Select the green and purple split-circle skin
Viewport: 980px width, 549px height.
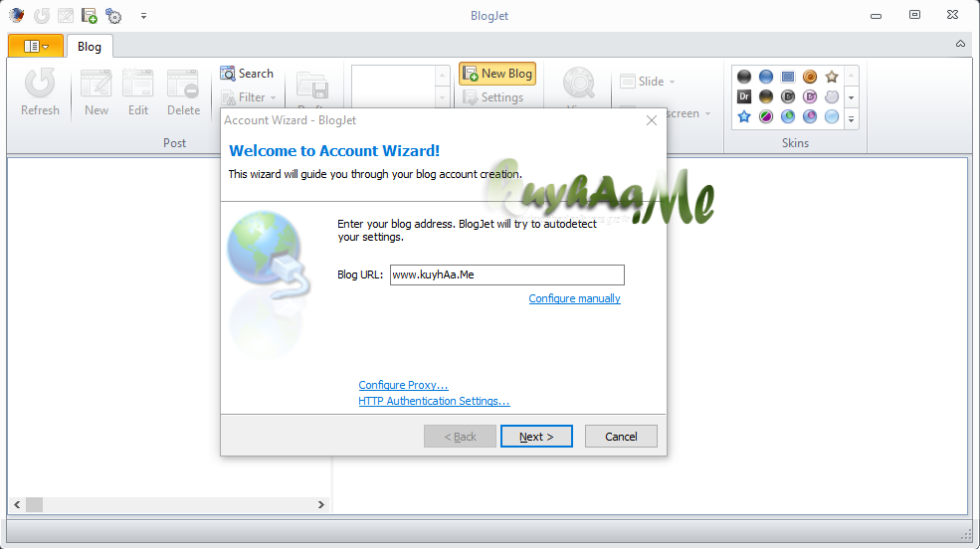[766, 116]
